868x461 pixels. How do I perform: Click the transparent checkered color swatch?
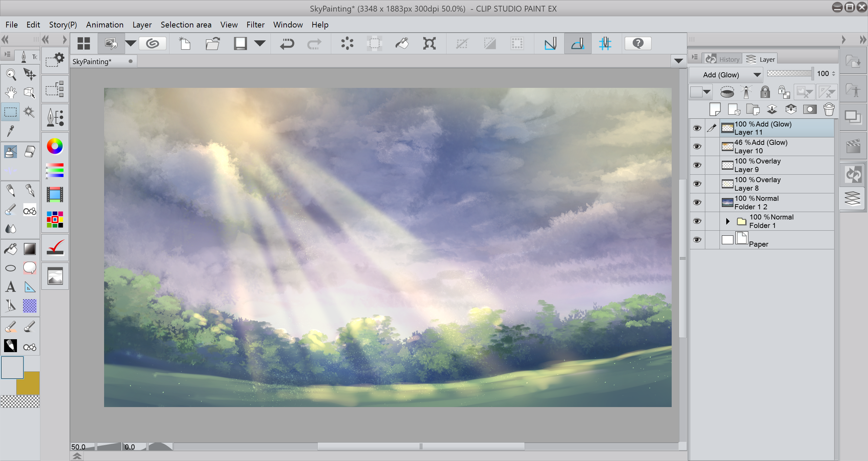(20, 401)
